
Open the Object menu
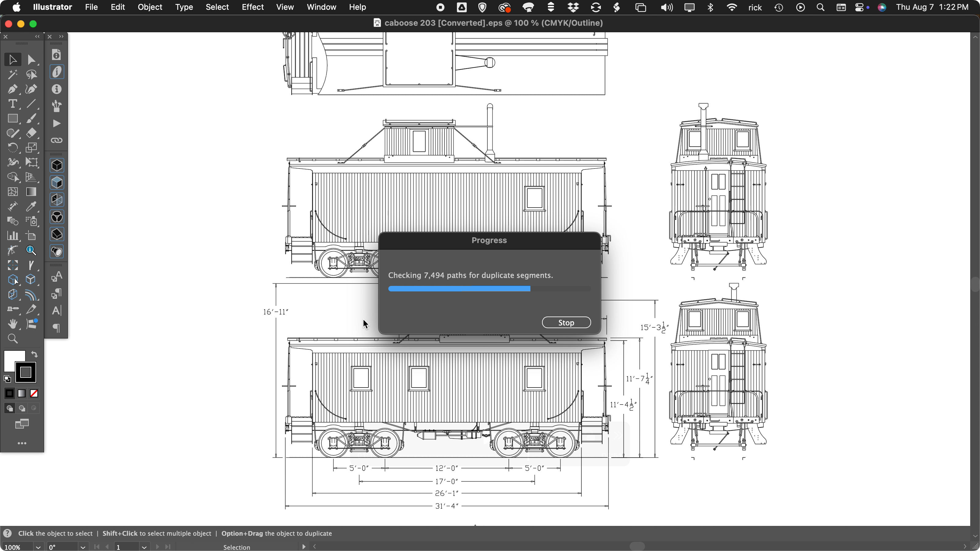(150, 7)
